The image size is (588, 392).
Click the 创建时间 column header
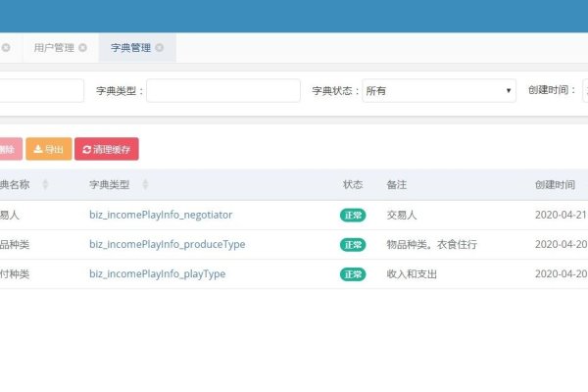pos(555,184)
